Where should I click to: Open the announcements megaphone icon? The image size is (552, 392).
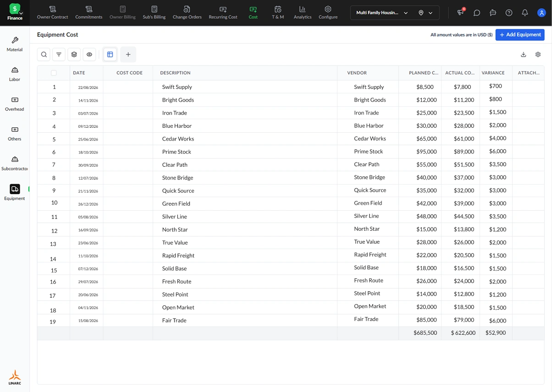[x=461, y=13]
